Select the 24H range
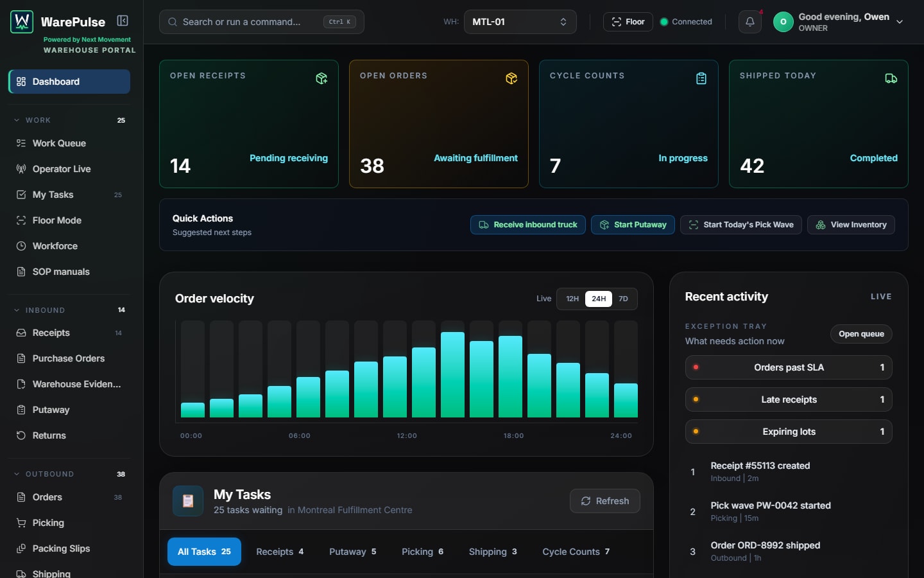 (x=599, y=299)
